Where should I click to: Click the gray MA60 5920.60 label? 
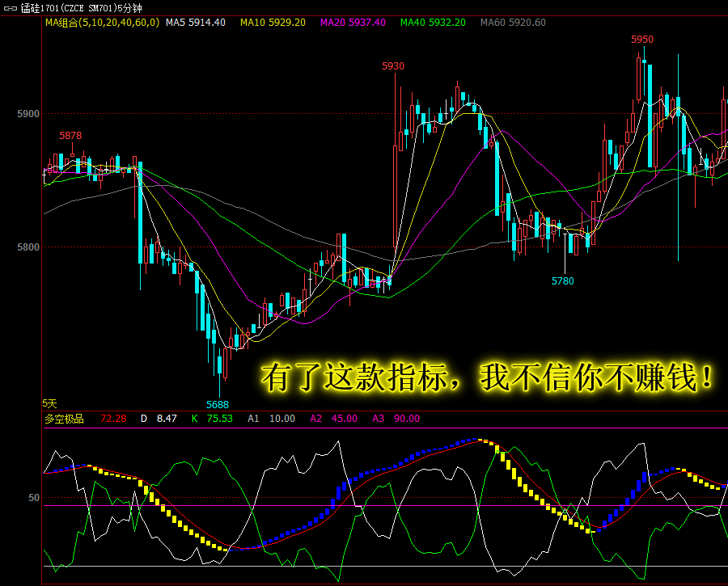(x=513, y=23)
